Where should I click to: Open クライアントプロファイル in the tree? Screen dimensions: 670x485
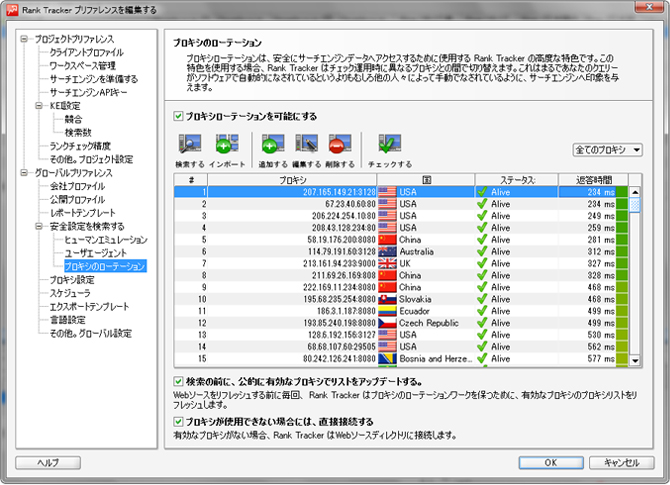click(x=87, y=53)
